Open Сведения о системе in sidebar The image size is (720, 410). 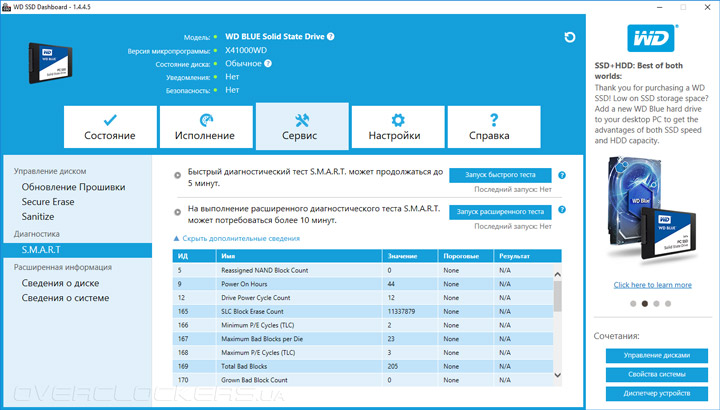coord(65,298)
